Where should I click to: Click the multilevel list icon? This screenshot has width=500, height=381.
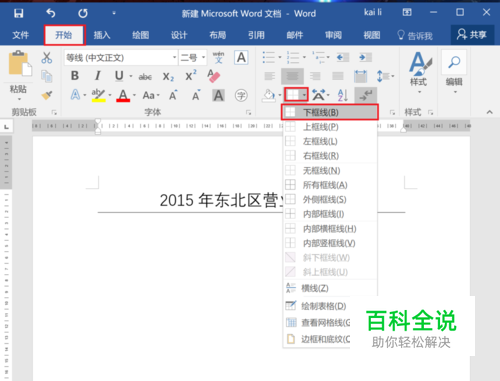[x=318, y=57]
